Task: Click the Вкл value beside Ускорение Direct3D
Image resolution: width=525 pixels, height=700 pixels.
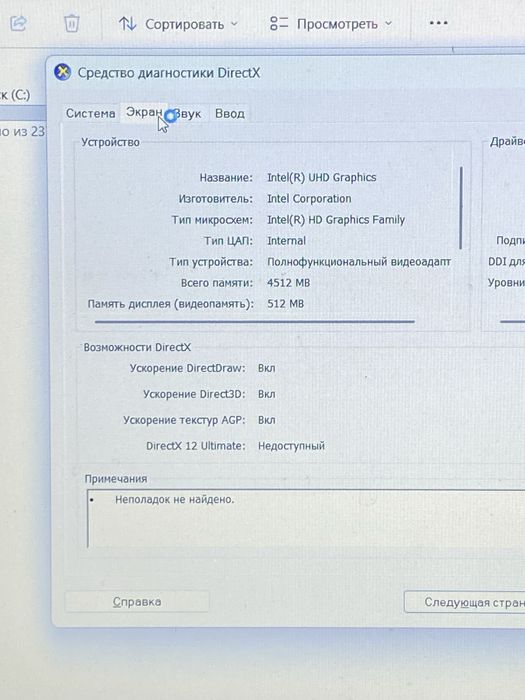Action: [x=267, y=394]
